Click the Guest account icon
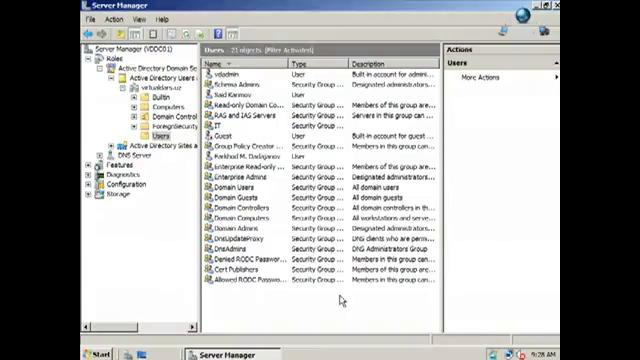 click(209, 136)
